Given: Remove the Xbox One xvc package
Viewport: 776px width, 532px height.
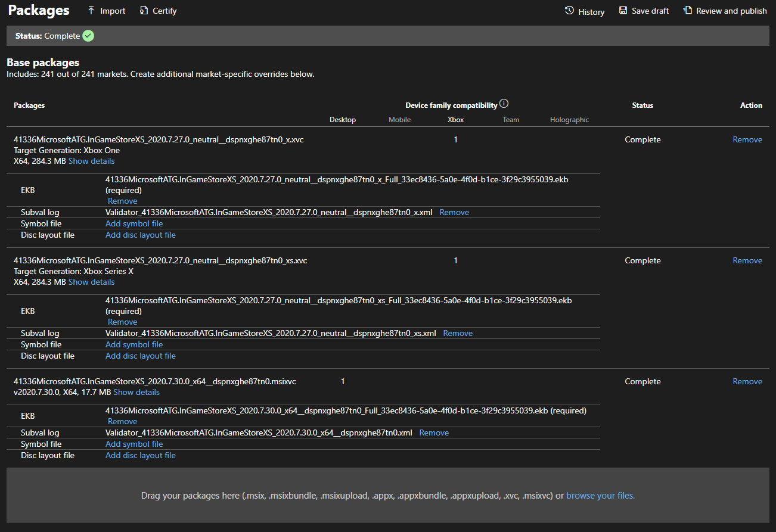Looking at the screenshot, I should click(747, 139).
